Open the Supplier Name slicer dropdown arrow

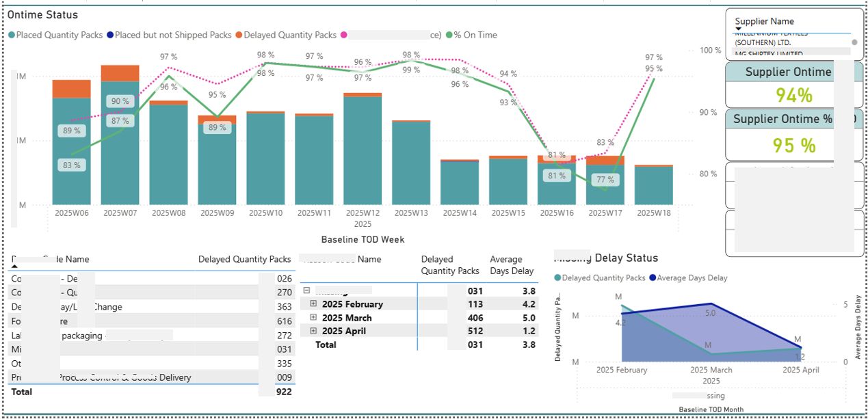(x=739, y=29)
